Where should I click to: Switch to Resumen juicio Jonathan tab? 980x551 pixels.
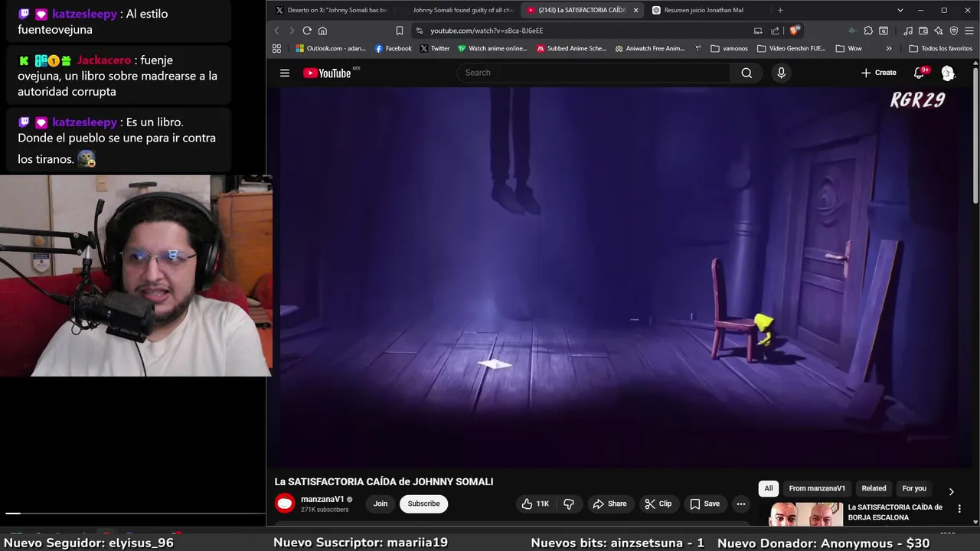click(x=705, y=10)
